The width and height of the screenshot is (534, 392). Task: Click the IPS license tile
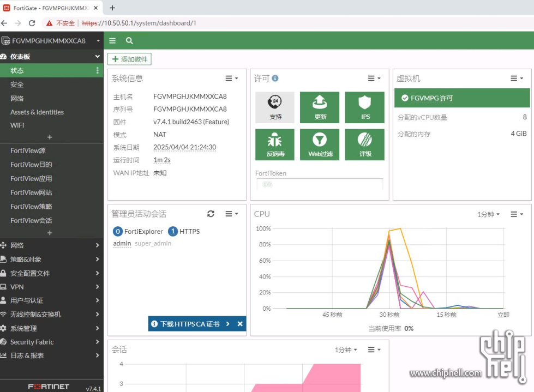364,107
